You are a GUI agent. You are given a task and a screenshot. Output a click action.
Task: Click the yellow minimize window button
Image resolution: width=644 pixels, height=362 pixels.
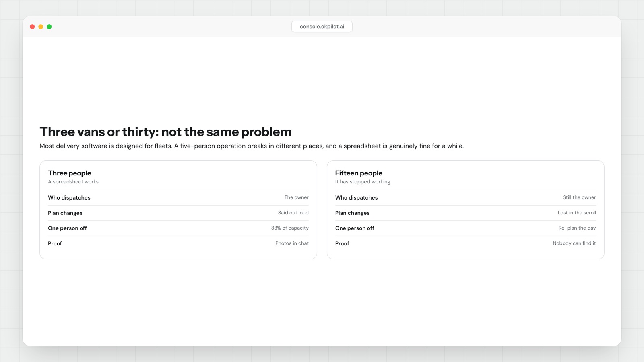[41, 27]
